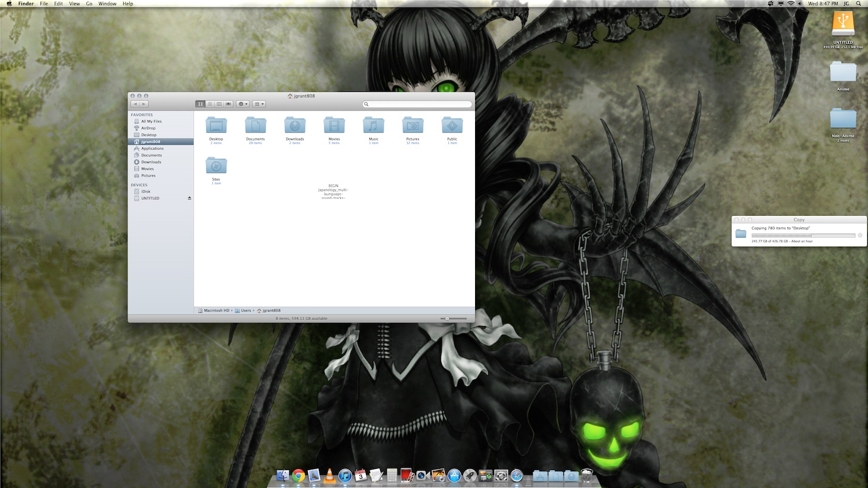Switch Finder to list view

pos(209,104)
